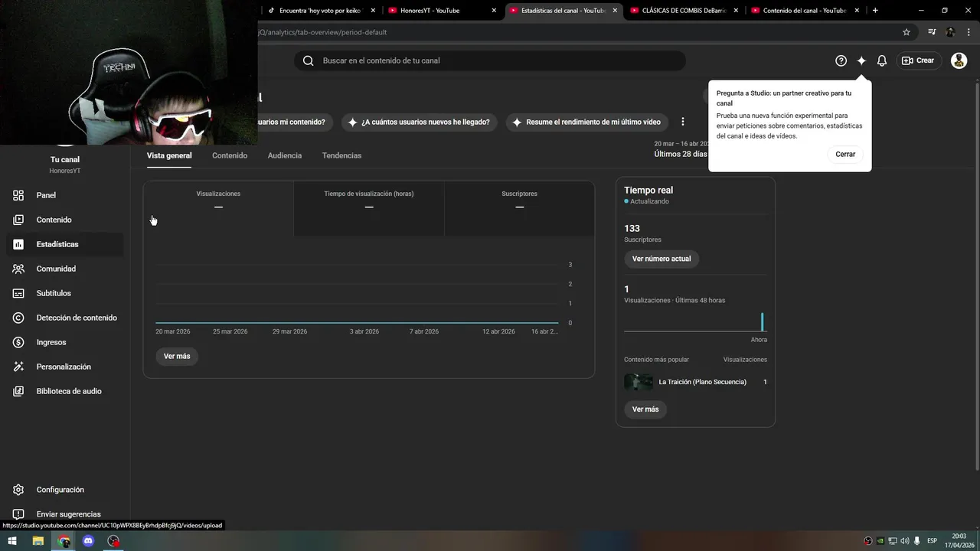Viewport: 980px width, 551px height.
Task: Click Ver más under the chart
Action: (177, 356)
